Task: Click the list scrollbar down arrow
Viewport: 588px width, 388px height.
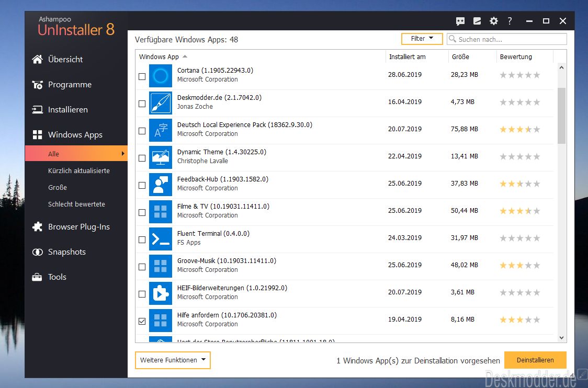Action: click(x=561, y=338)
